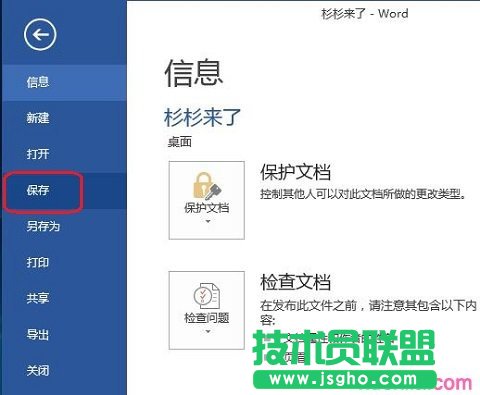Expand the 保护文档 dropdown arrow
This screenshot has height=395, width=480.
click(x=208, y=221)
